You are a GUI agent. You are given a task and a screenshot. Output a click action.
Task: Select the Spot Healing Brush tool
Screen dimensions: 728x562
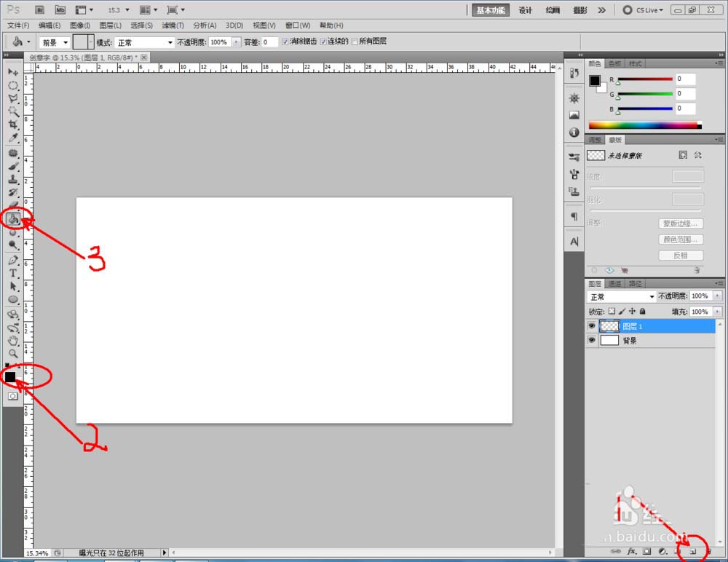point(13,153)
